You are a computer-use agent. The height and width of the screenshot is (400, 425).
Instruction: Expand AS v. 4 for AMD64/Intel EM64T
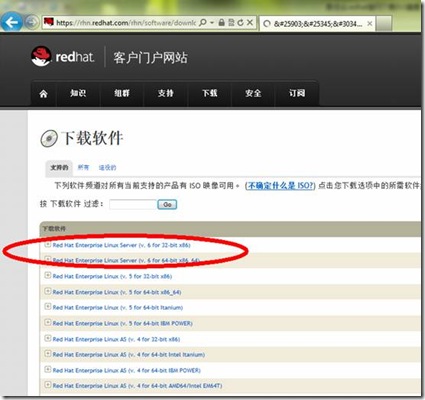[x=48, y=385]
